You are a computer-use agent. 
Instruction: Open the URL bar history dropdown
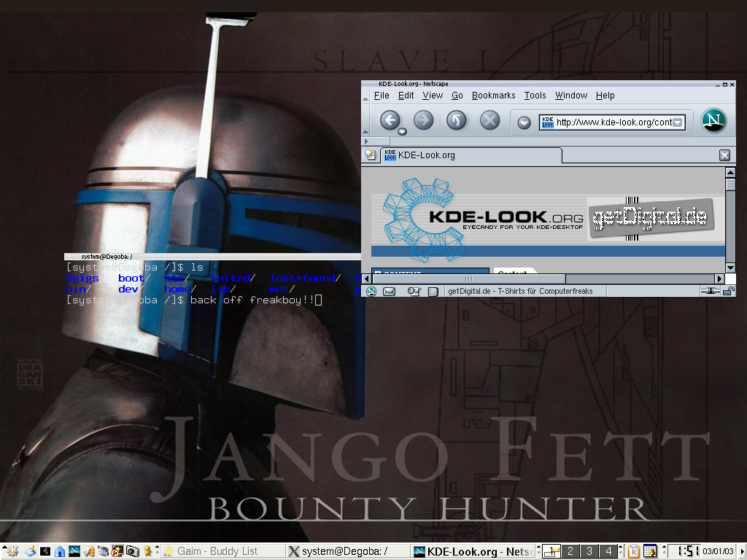tap(678, 122)
